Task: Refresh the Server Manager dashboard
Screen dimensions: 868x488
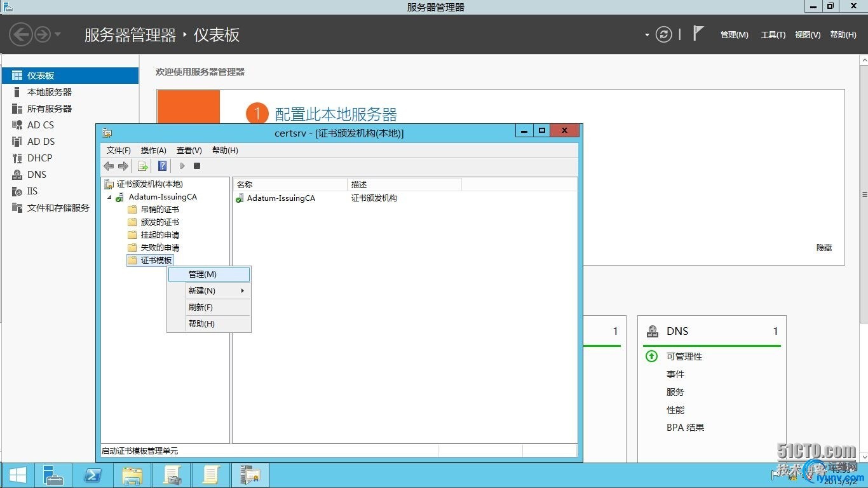Action: tap(663, 34)
